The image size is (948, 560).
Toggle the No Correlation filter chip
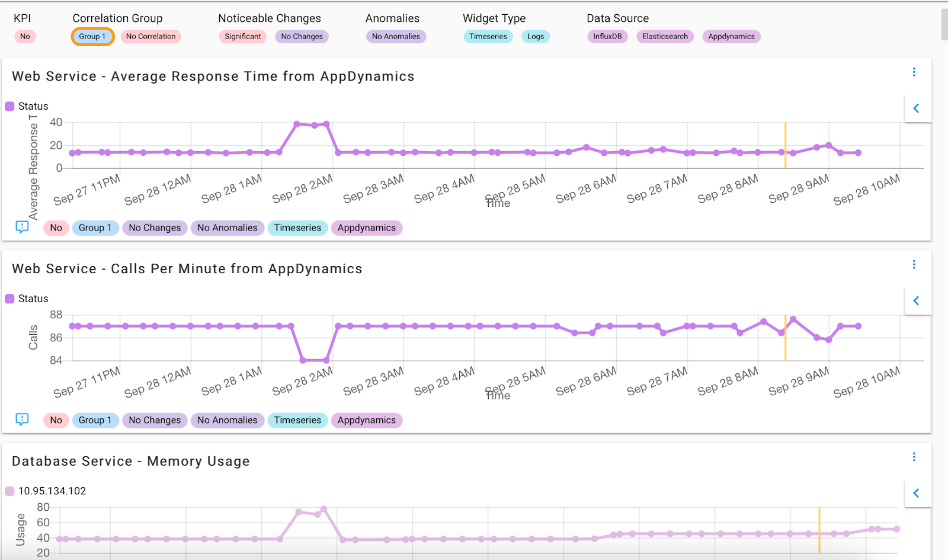pos(150,36)
